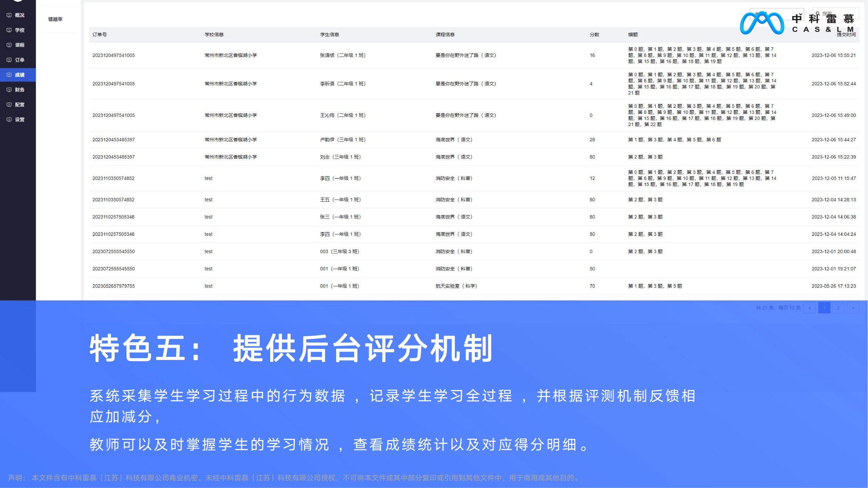The width and height of the screenshot is (868, 488).
Task: Click score 16 in 张语恬's row
Action: (592, 56)
